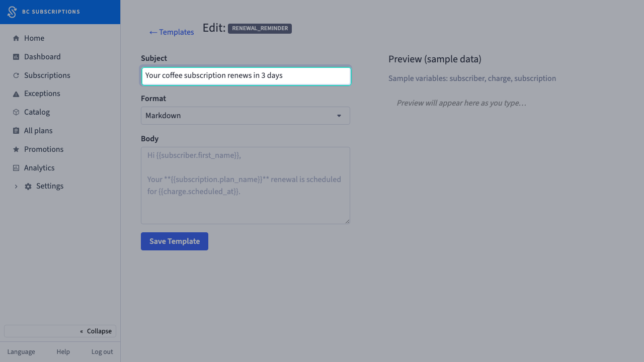The width and height of the screenshot is (644, 362).
Task: Click the All plans clipboard icon
Action: 16,131
